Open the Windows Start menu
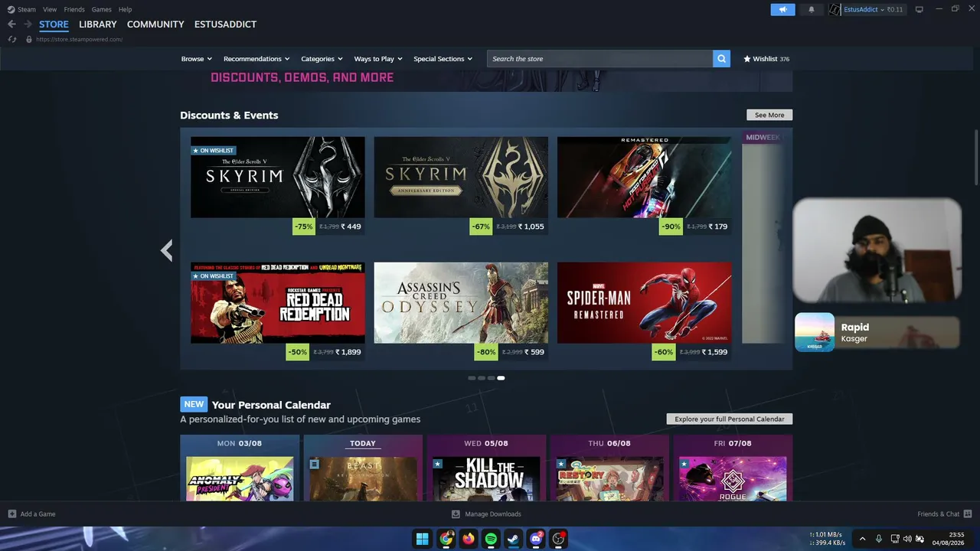Screen dimensions: 980x551 [423, 539]
